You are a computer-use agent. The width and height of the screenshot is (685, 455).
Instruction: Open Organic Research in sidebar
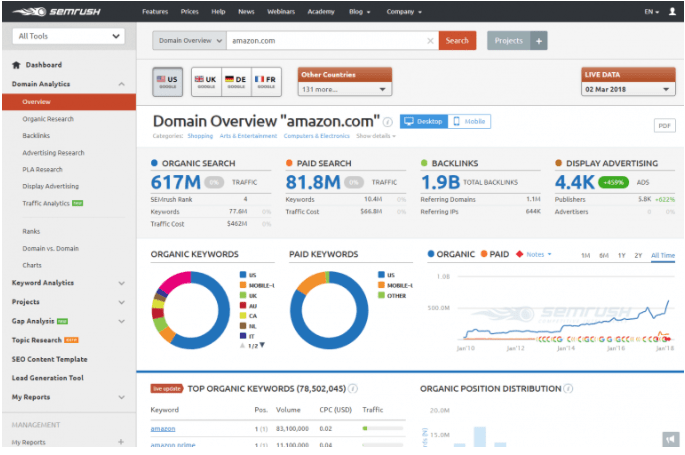(48, 119)
